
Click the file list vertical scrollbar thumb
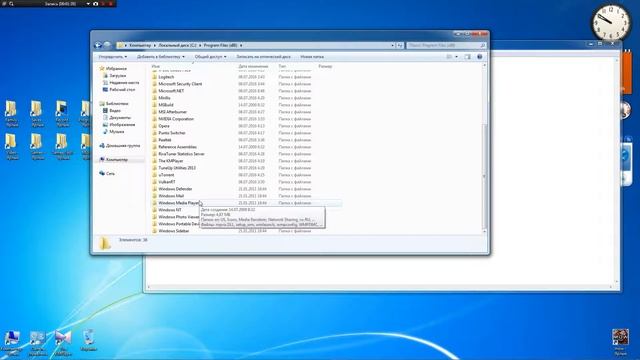click(484, 176)
